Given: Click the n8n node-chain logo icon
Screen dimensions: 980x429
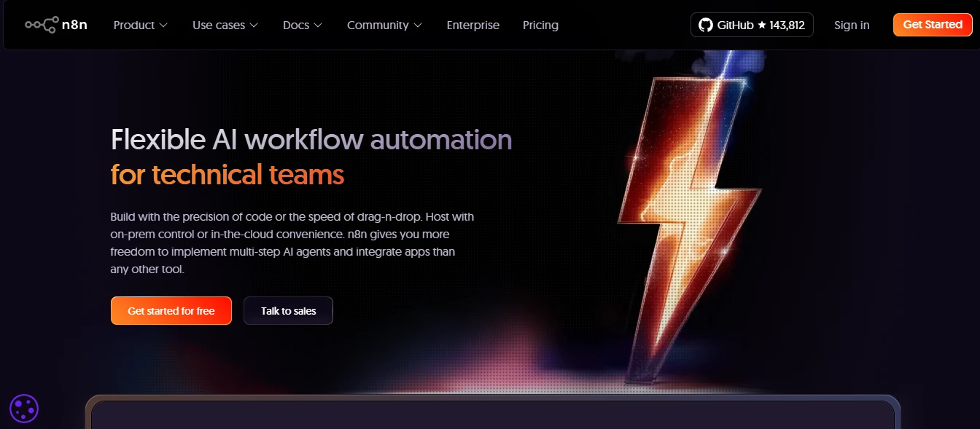Looking at the screenshot, I should coord(42,25).
